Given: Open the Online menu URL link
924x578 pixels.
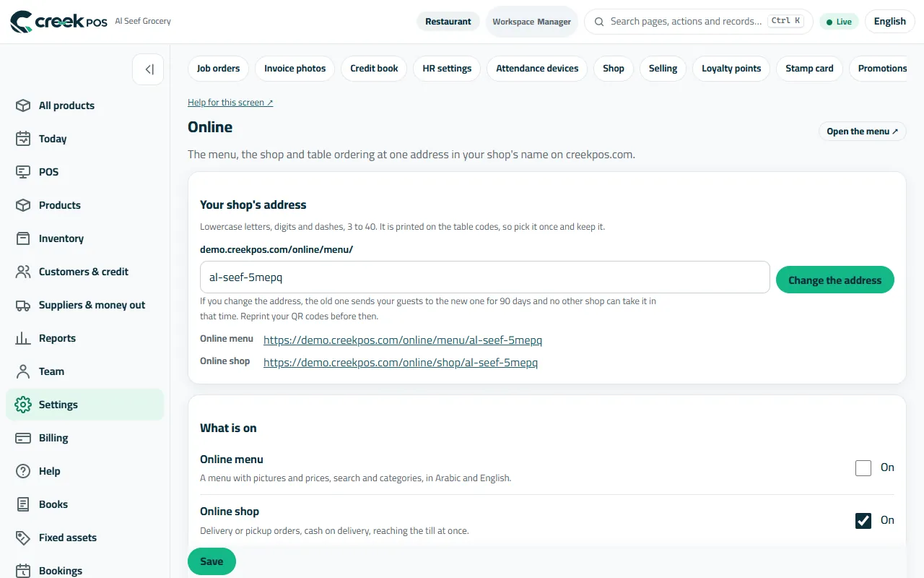Looking at the screenshot, I should click(x=403, y=340).
